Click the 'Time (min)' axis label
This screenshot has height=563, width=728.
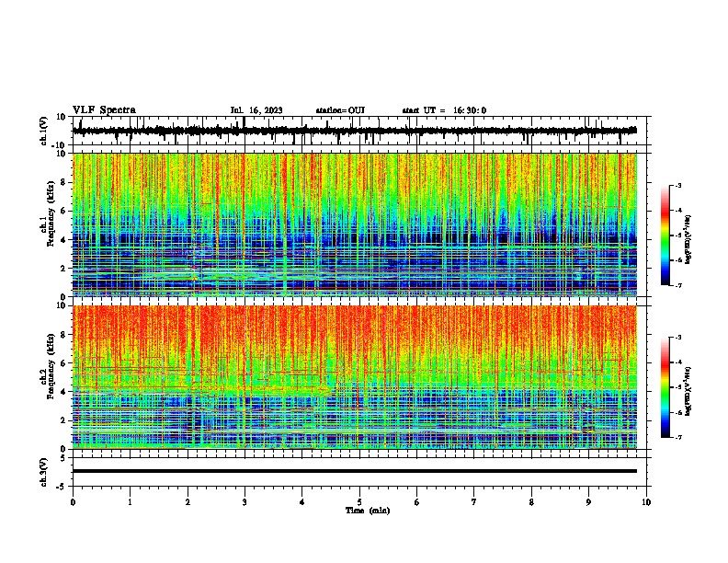[368, 511]
